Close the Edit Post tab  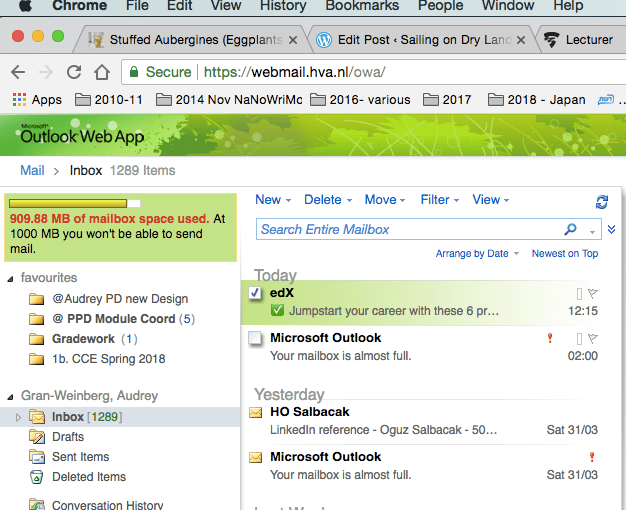pos(521,40)
